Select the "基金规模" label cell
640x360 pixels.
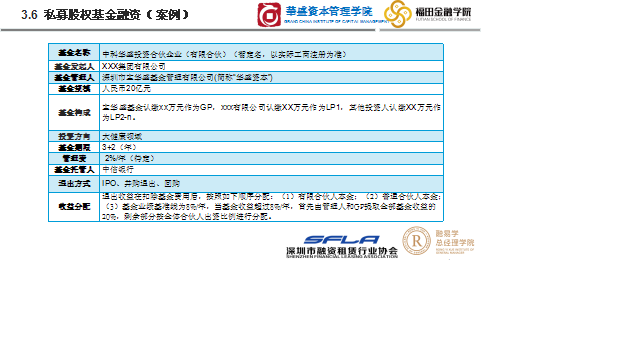click(x=74, y=89)
